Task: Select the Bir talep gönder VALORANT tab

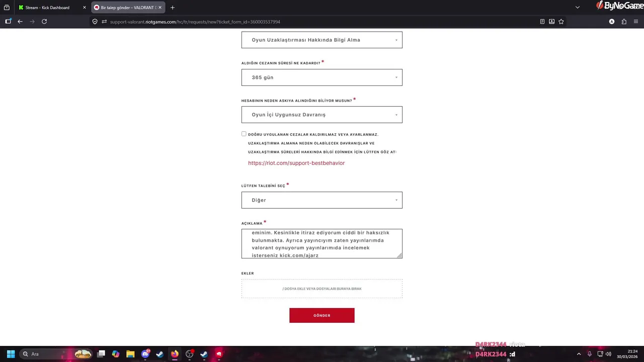Action: click(128, 8)
